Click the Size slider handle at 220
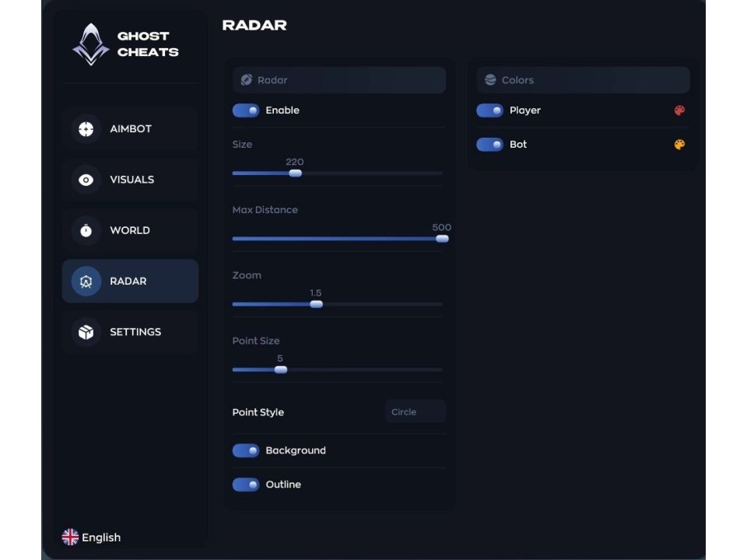Image resolution: width=747 pixels, height=560 pixels. 296,173
